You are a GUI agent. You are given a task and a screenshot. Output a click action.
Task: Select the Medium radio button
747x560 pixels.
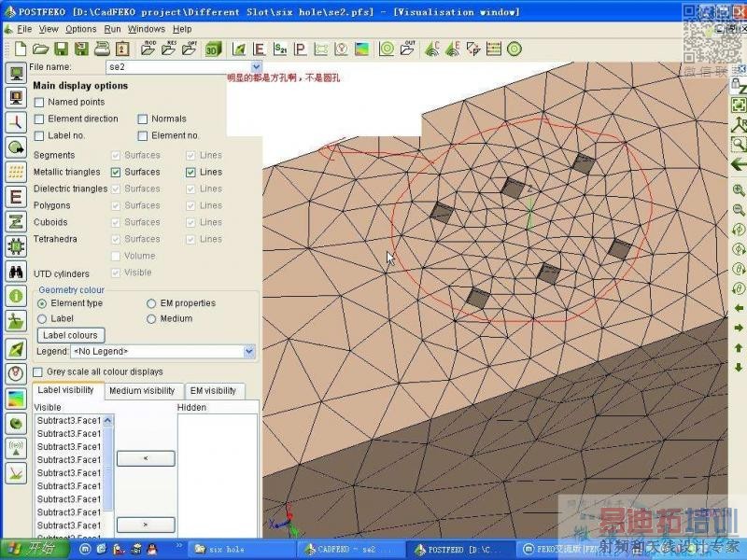[x=151, y=318]
